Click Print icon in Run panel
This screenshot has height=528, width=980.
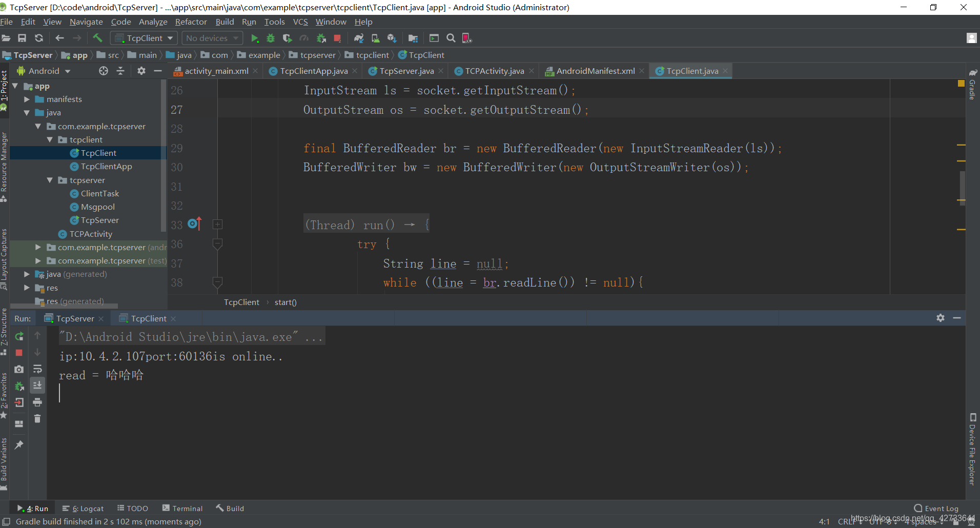point(37,402)
